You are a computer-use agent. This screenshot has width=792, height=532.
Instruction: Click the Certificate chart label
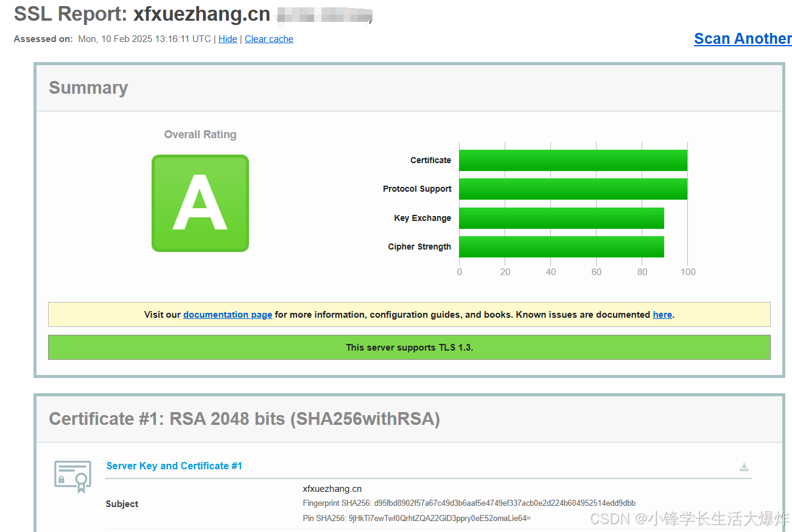[430, 160]
